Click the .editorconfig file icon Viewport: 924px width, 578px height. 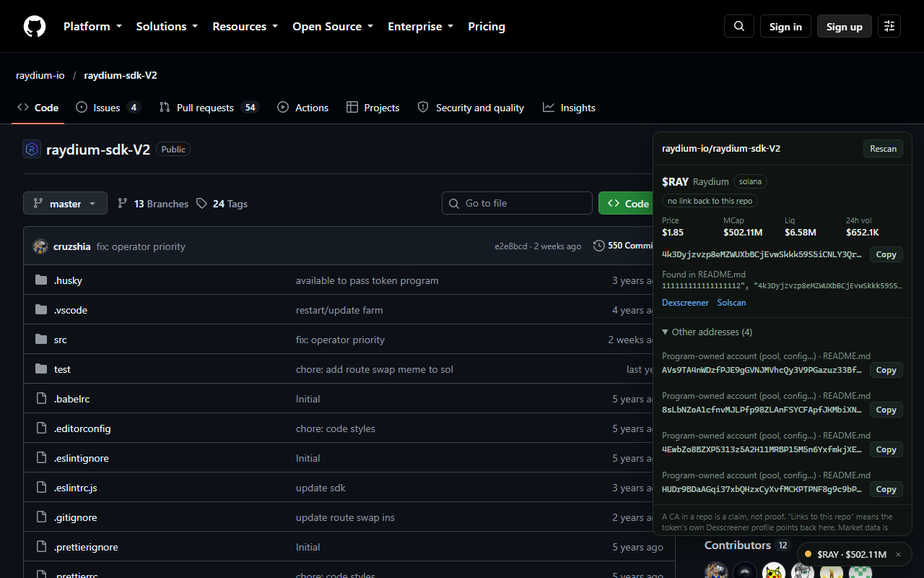pyautogui.click(x=41, y=428)
